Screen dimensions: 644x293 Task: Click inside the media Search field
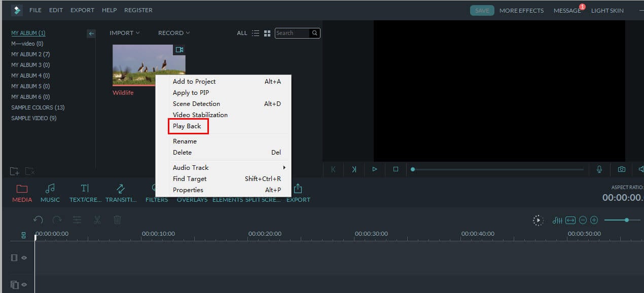point(292,33)
